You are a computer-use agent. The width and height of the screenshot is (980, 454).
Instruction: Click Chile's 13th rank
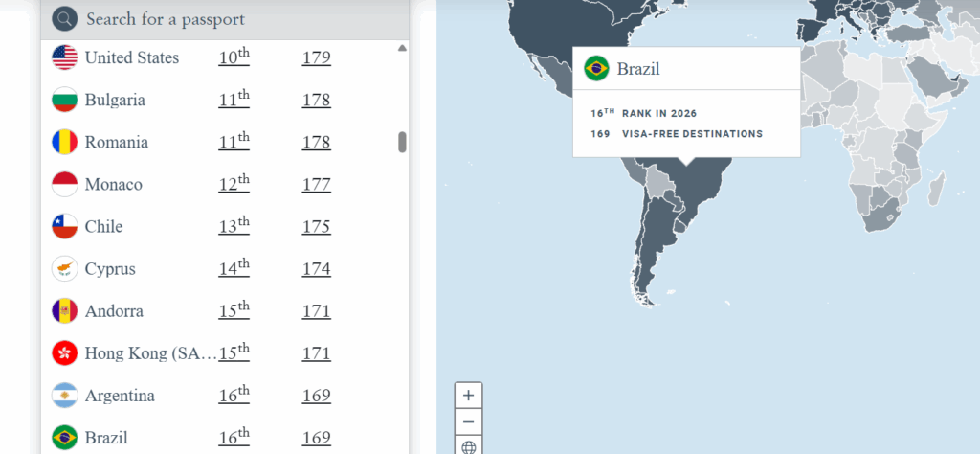point(234,226)
